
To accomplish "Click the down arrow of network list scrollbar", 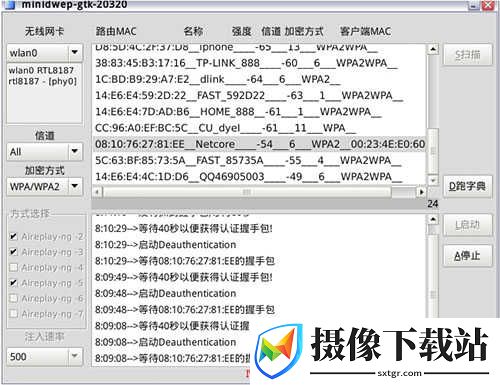I will [432, 180].
